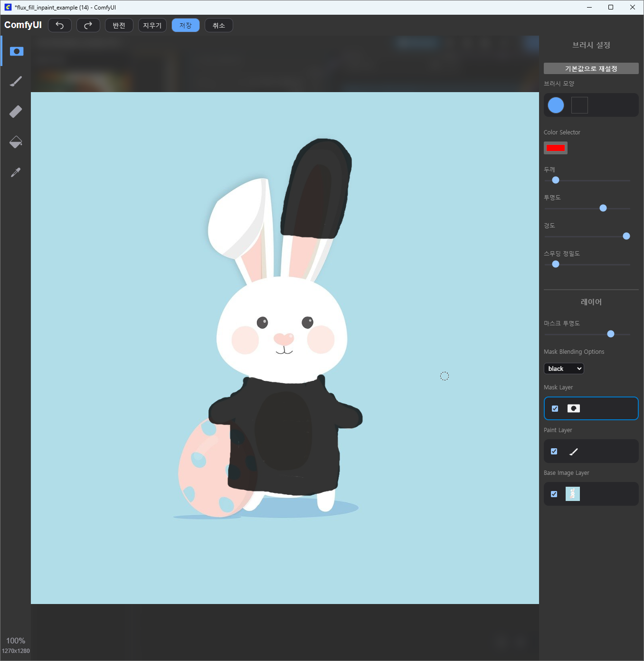Click the Base Image Layer thumbnail

tap(573, 494)
